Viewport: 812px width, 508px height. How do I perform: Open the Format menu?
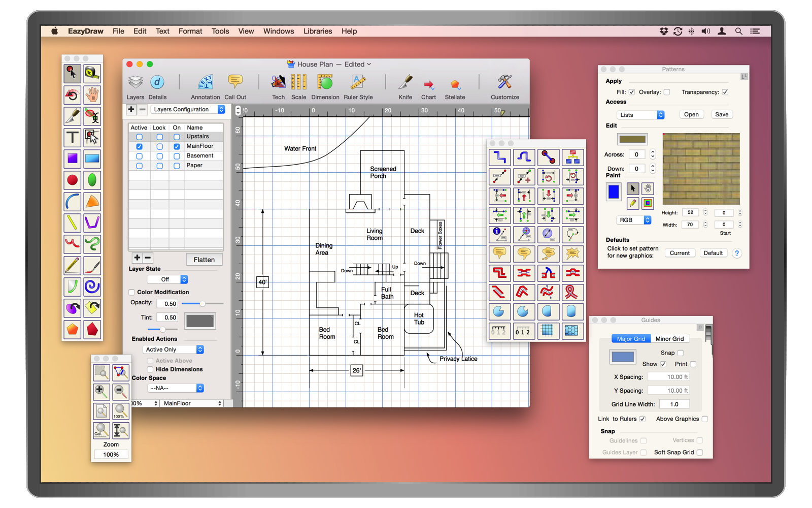[x=190, y=31]
